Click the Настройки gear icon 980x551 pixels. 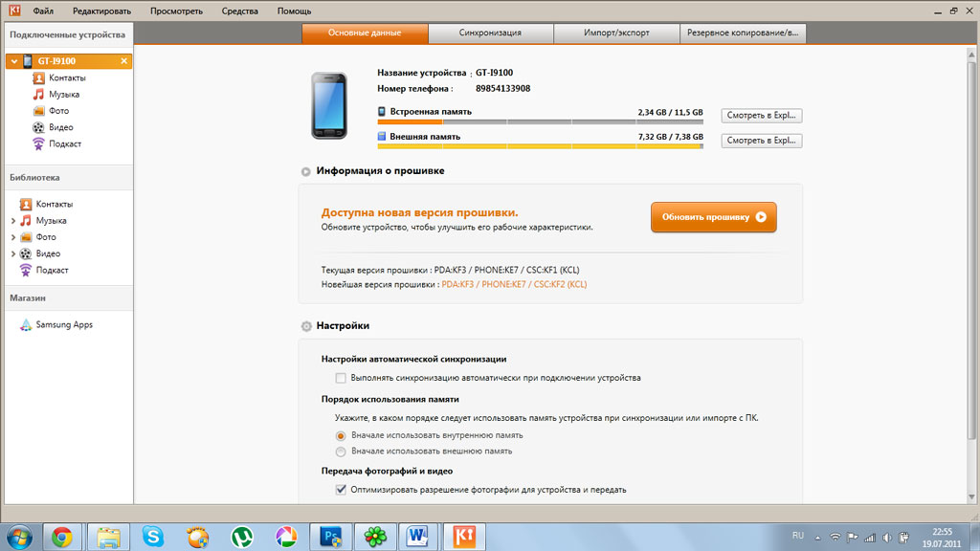(x=306, y=326)
